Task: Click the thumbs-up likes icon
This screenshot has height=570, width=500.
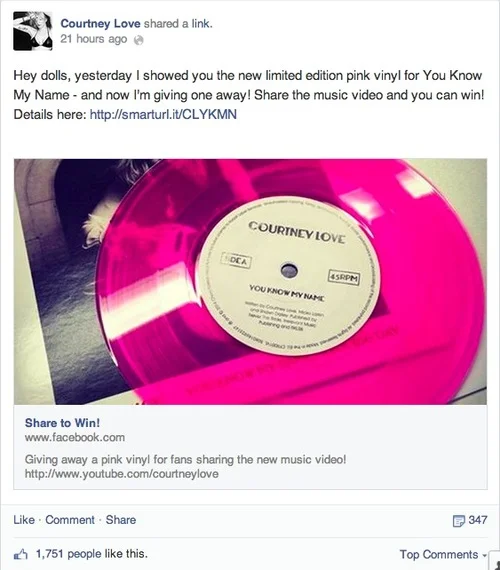Action: coord(20,554)
